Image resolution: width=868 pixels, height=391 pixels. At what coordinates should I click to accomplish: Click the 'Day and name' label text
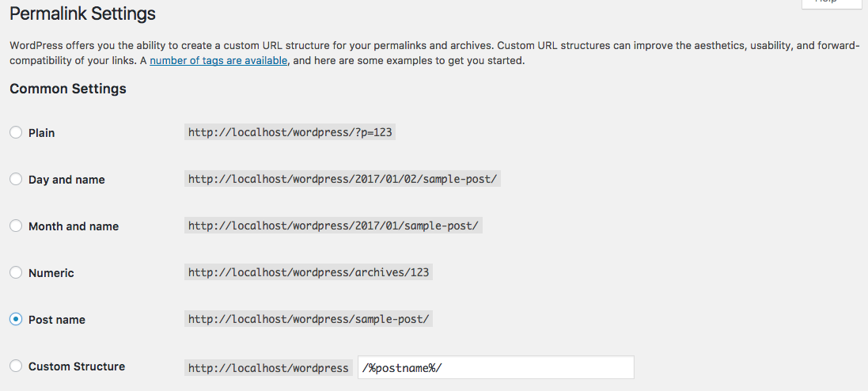(66, 180)
